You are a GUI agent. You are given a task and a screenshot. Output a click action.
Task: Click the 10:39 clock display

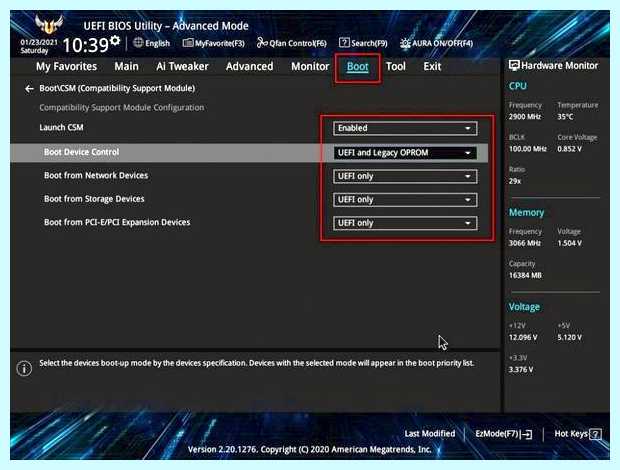pos(85,45)
